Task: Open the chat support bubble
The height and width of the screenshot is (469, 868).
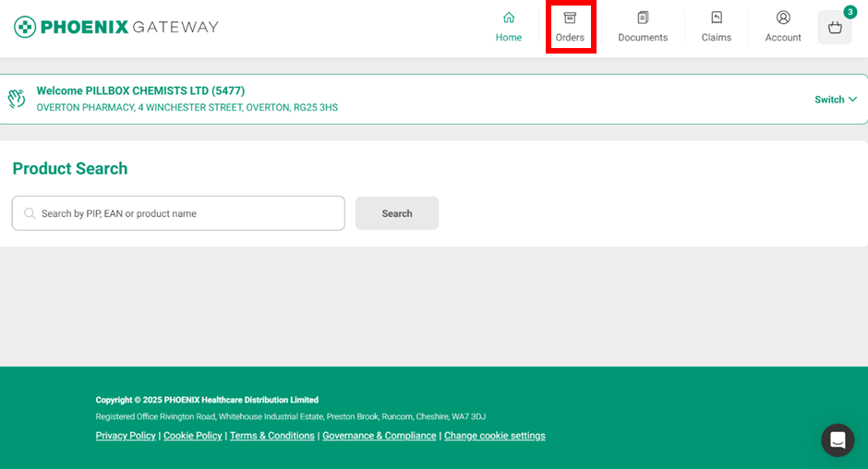Action: tap(838, 440)
